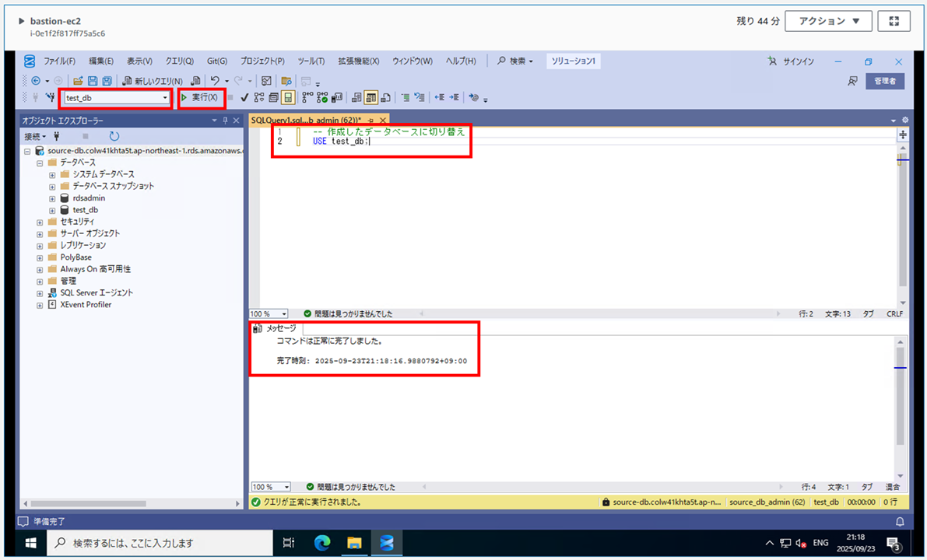Click the open file folder icon
The width and height of the screenshot is (927, 560).
pyautogui.click(x=78, y=81)
